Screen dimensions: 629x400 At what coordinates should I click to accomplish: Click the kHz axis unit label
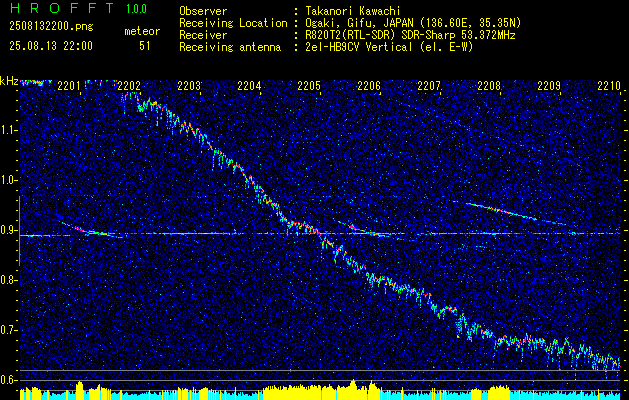9,81
